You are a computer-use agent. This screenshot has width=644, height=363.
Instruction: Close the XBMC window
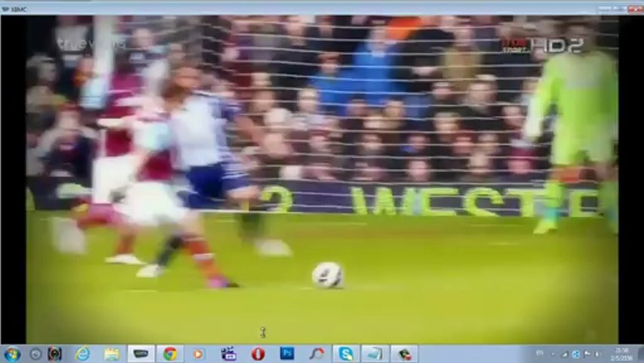click(x=635, y=9)
